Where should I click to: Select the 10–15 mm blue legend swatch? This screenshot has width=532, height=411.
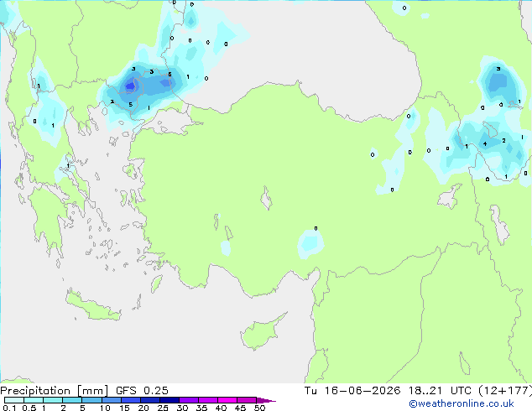point(111,400)
